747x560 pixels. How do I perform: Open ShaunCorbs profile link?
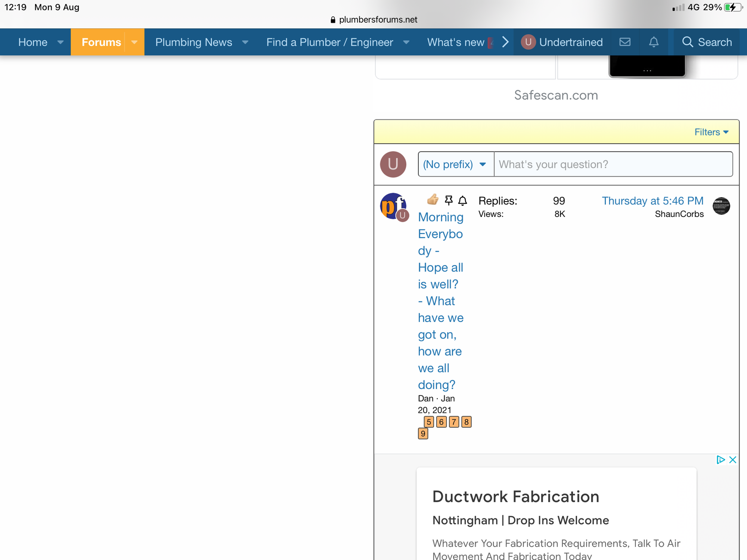point(679,214)
